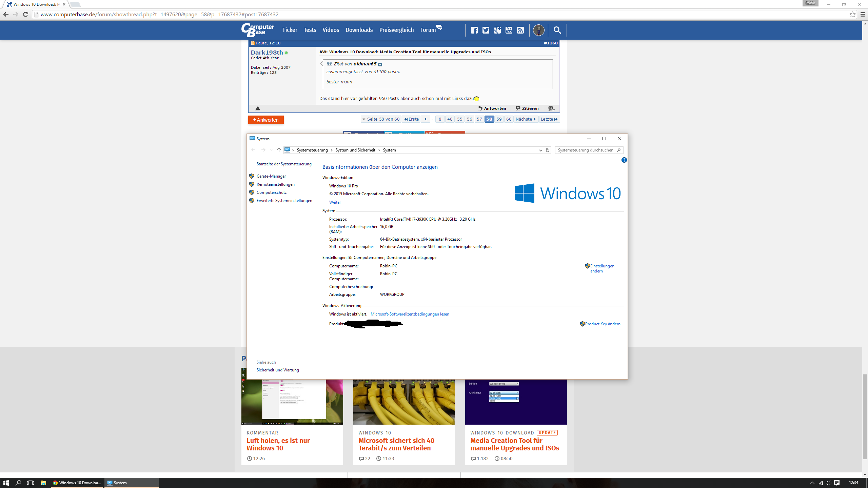The height and width of the screenshot is (488, 868).
Task: Click Product Key ändern link
Action: point(603,324)
